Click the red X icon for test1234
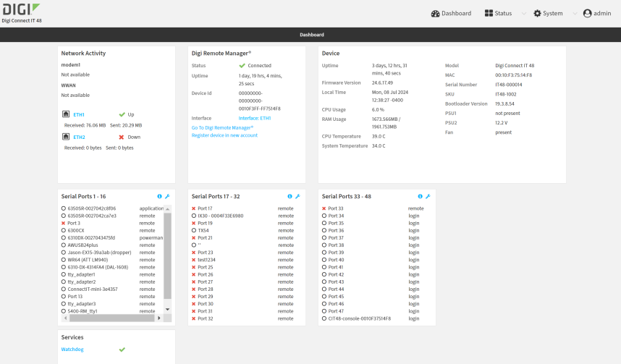 click(194, 260)
